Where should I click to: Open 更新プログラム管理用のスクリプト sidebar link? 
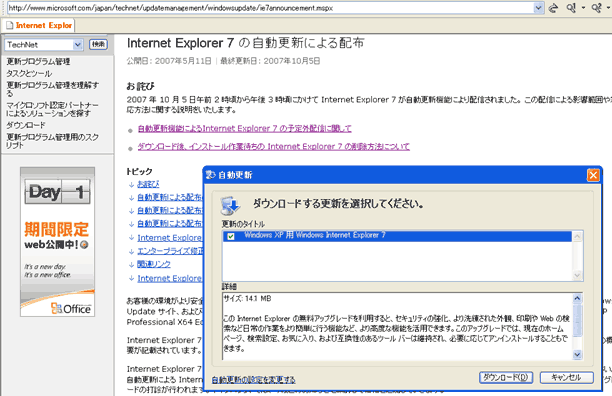[52, 141]
